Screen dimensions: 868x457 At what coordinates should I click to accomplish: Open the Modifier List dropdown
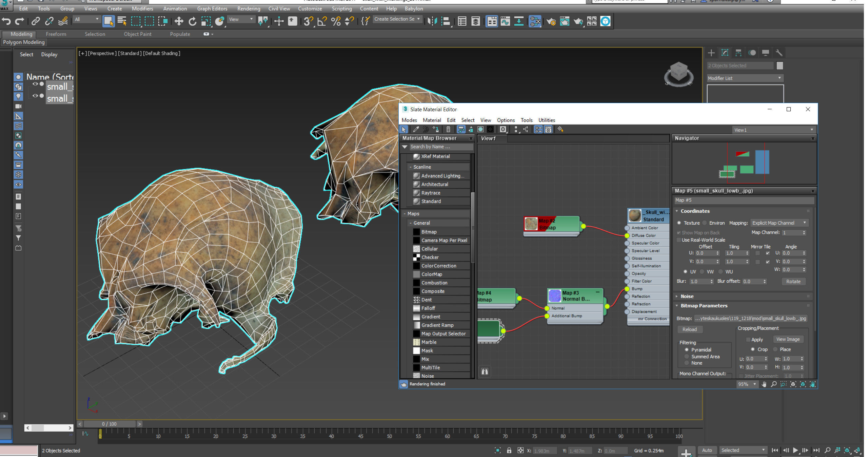pyautogui.click(x=745, y=78)
